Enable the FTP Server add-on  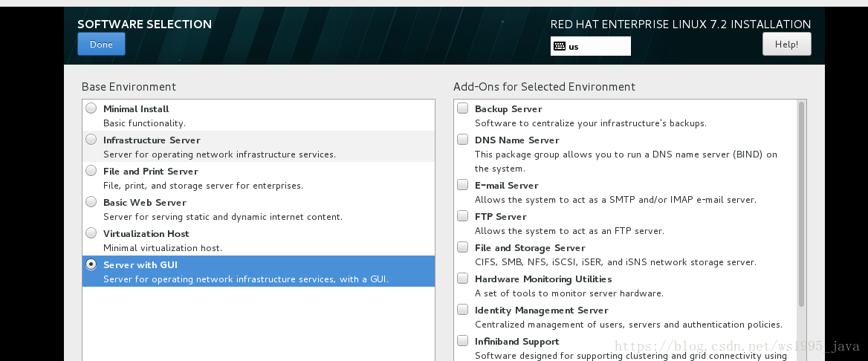tap(462, 216)
